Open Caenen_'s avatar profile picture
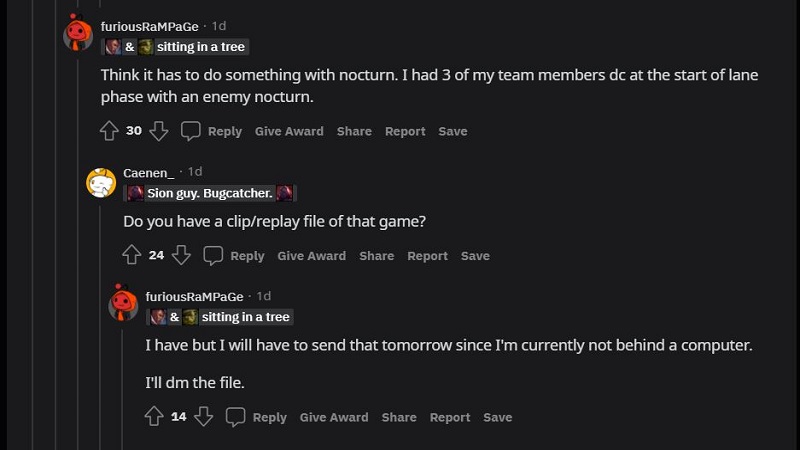 (101, 183)
